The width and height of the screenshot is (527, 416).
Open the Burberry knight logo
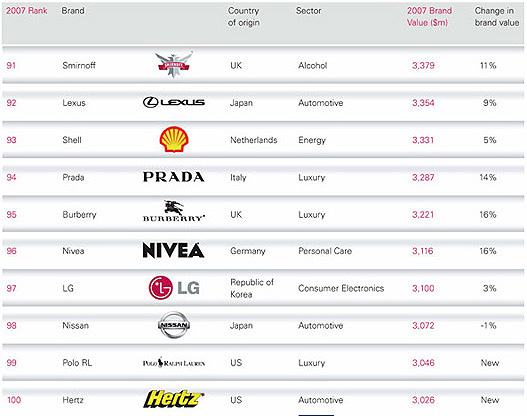click(x=174, y=211)
